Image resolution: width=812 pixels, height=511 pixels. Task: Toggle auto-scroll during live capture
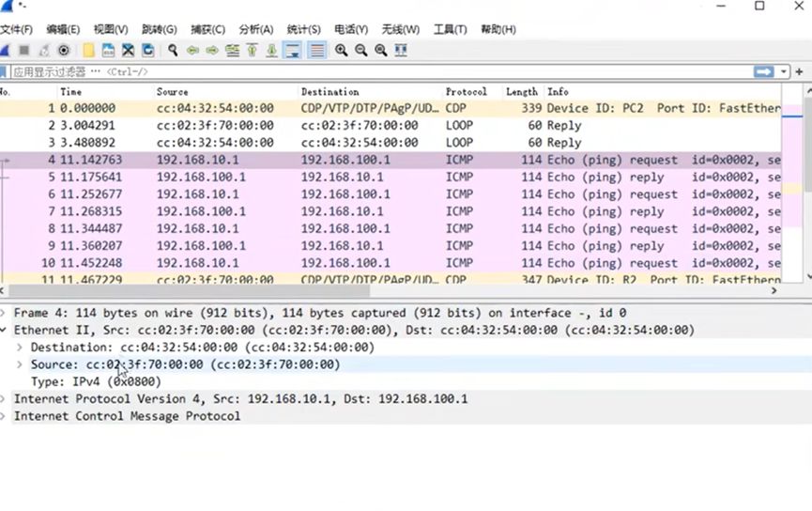293,50
